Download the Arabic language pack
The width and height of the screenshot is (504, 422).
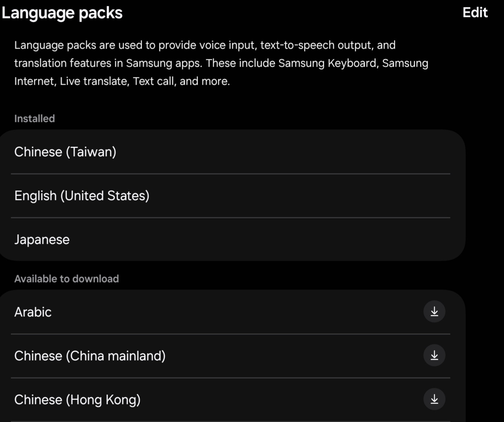(434, 312)
